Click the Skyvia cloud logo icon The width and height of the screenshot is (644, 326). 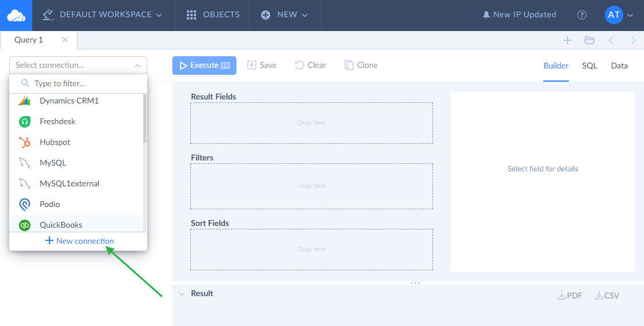[16, 16]
